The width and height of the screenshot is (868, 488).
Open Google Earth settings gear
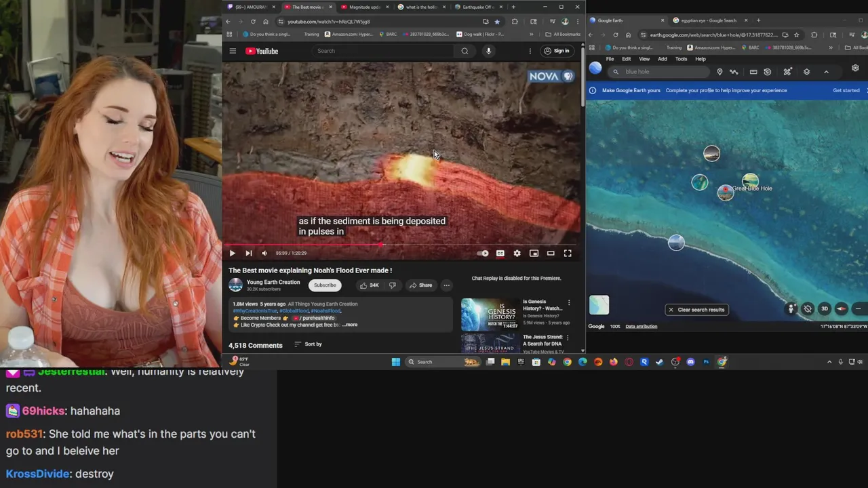855,68
